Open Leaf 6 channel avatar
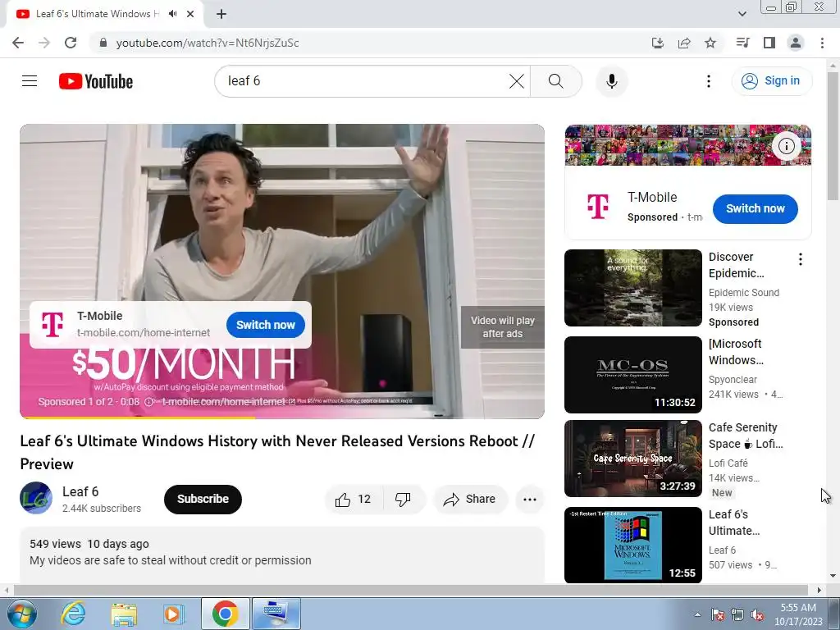The height and width of the screenshot is (630, 840). tap(36, 498)
